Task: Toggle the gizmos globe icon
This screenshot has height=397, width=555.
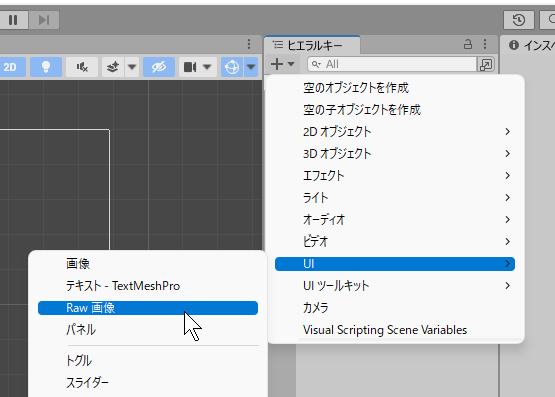Action: (x=232, y=67)
